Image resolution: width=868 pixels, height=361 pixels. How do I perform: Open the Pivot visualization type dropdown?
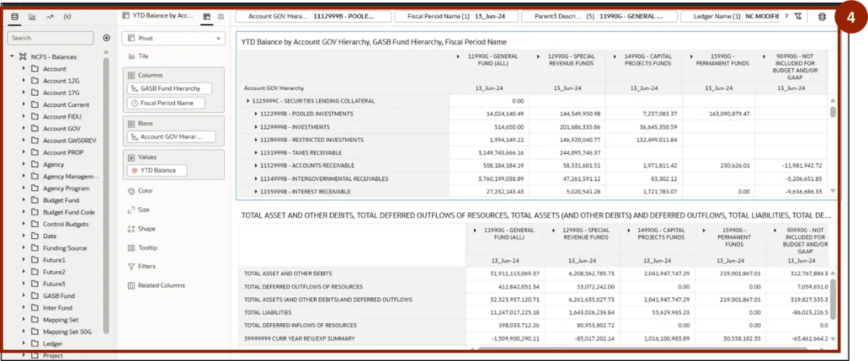[x=173, y=39]
